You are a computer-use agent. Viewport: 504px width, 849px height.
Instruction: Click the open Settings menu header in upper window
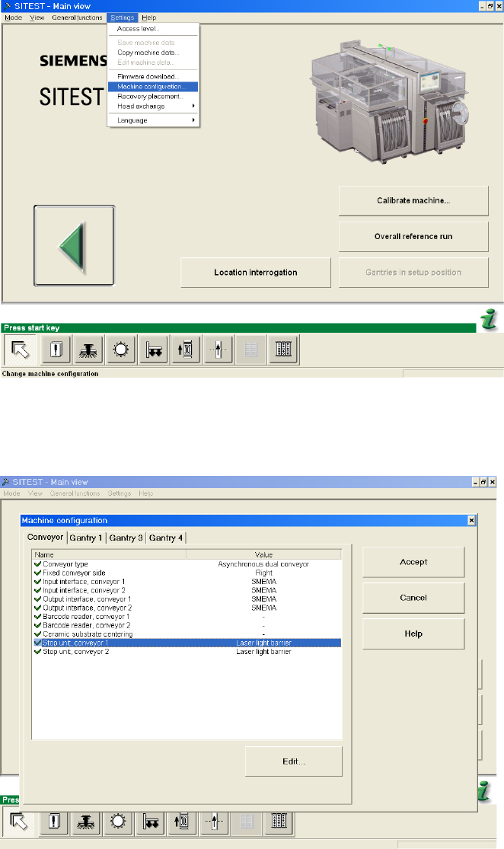[x=123, y=18]
